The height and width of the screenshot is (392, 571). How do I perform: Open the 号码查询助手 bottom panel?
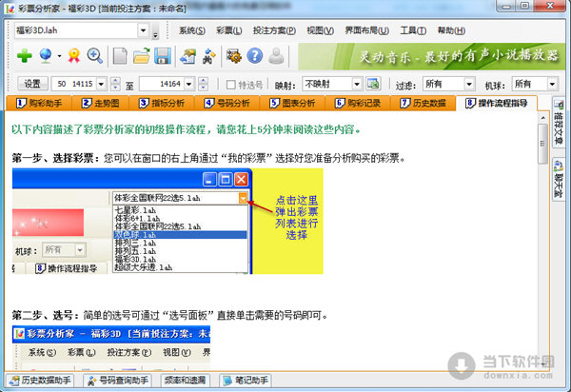[x=118, y=381]
